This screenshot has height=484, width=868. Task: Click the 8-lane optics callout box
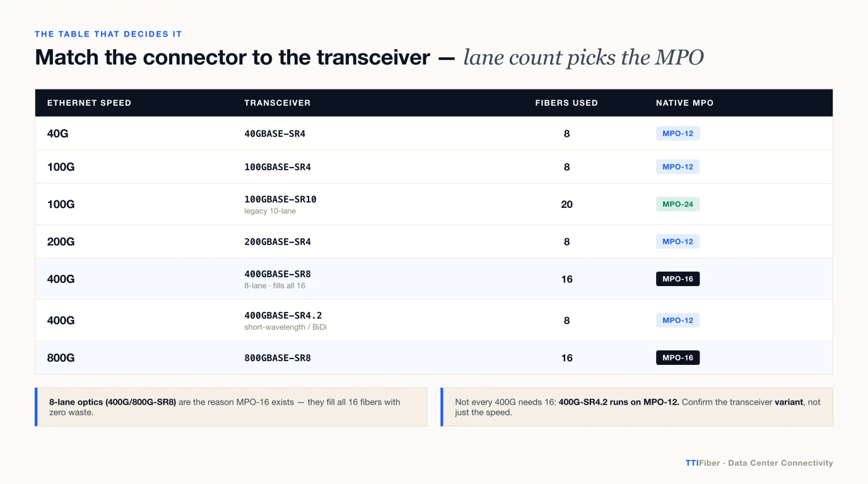click(x=231, y=407)
